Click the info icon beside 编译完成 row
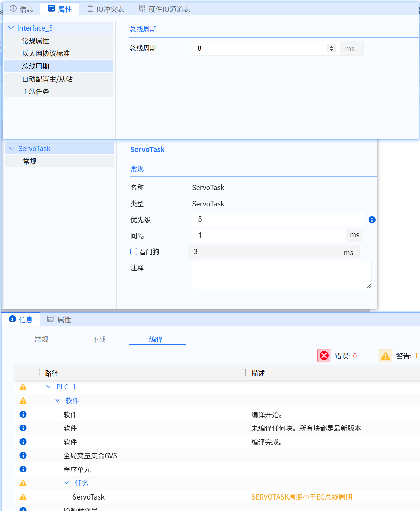420x511 pixels. (23, 442)
